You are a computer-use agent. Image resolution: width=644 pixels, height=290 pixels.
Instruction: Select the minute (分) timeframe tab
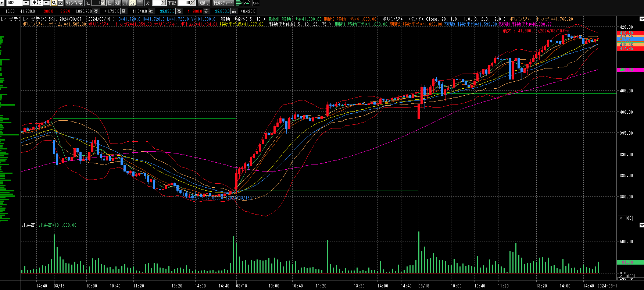coord(132,3)
